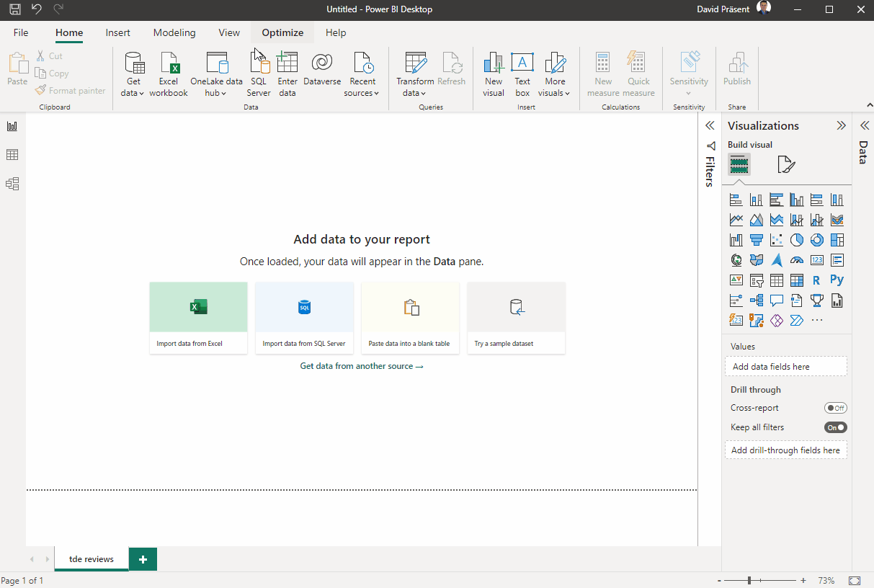Open the Modeling ribbon tab
The image size is (874, 588).
pyautogui.click(x=174, y=32)
